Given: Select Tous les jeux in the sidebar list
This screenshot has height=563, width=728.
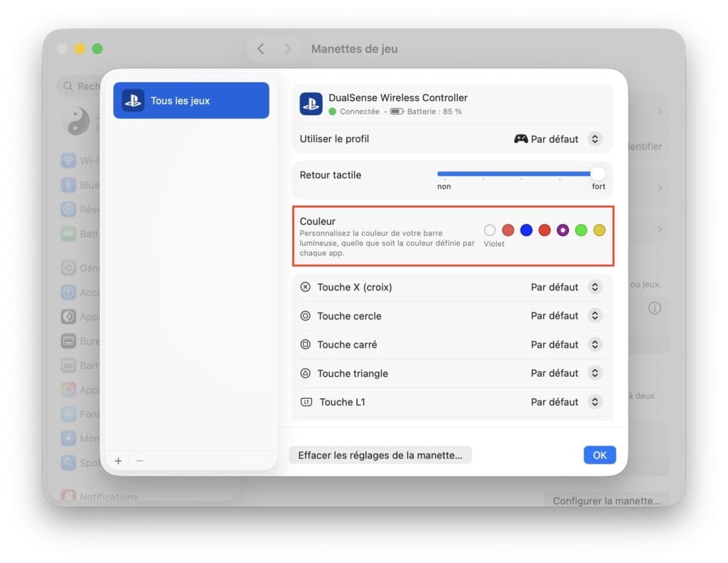Looking at the screenshot, I should pyautogui.click(x=191, y=101).
